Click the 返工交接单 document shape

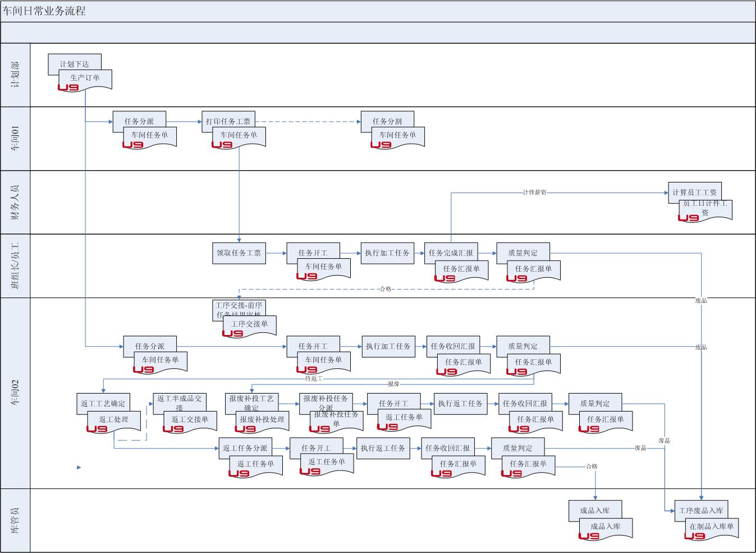190,422
